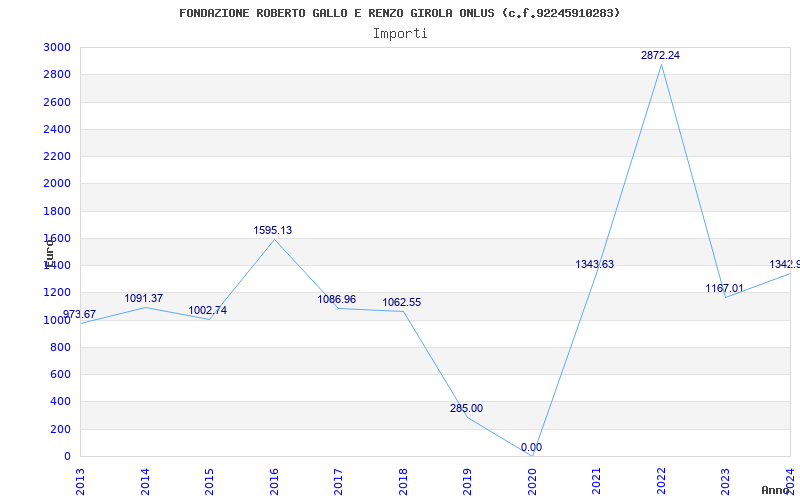
Task: Click the y-axis value 2000
Action: coord(57,184)
